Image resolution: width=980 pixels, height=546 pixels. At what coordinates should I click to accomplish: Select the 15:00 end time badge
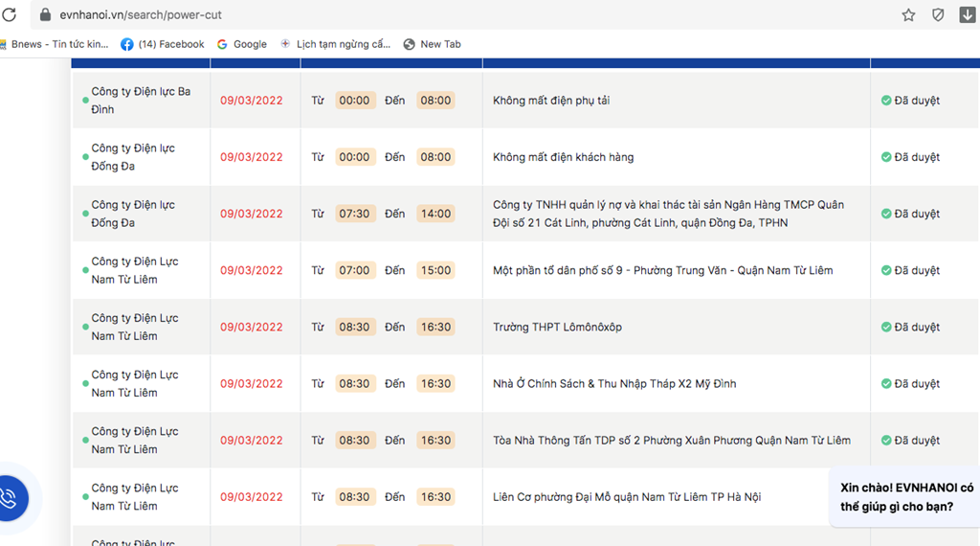pos(435,271)
